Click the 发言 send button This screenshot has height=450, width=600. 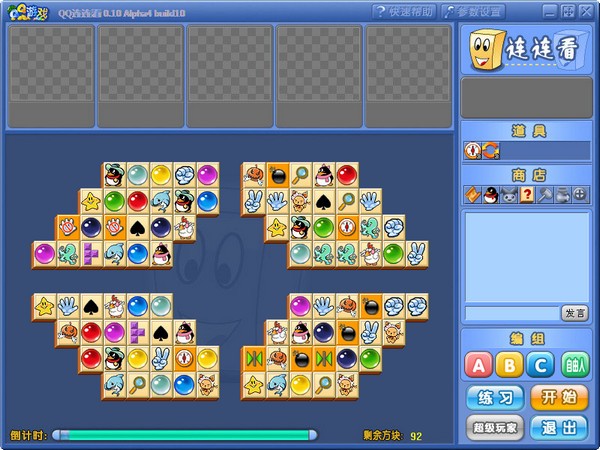[x=575, y=313]
